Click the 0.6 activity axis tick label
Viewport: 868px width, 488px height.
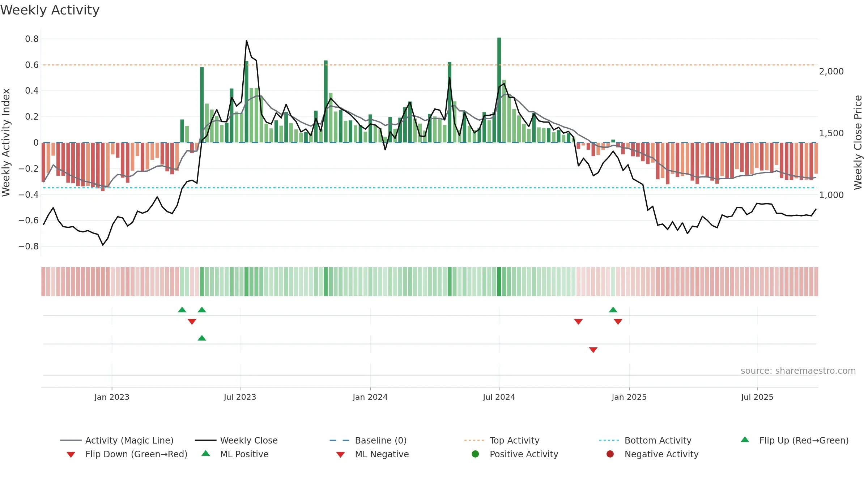coord(32,65)
